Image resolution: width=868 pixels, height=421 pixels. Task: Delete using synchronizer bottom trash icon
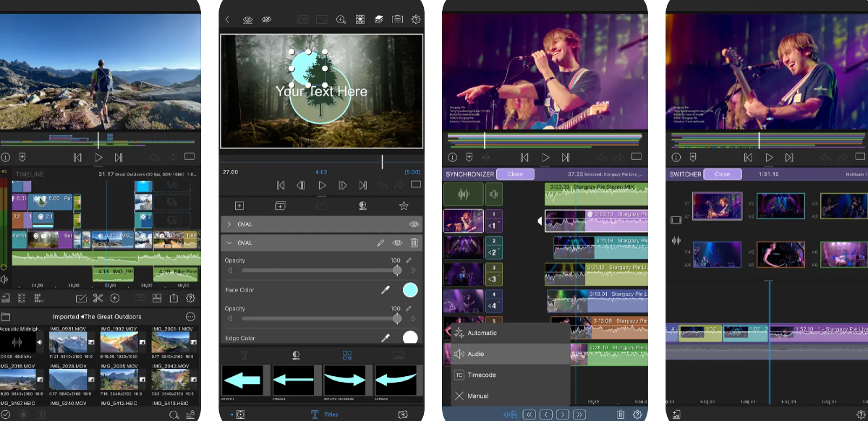620,414
